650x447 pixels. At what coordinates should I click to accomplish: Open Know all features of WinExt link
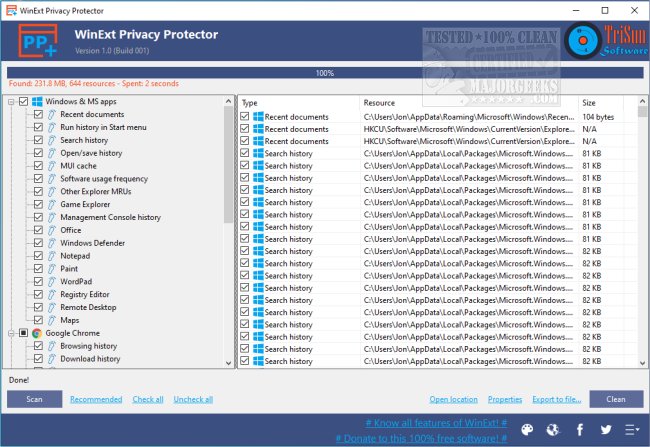pos(436,423)
